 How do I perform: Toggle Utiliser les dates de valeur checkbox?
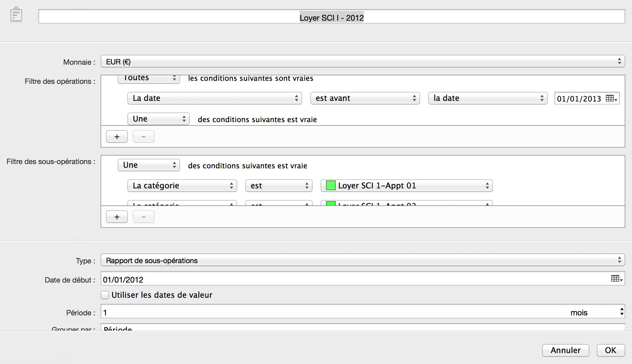click(105, 295)
